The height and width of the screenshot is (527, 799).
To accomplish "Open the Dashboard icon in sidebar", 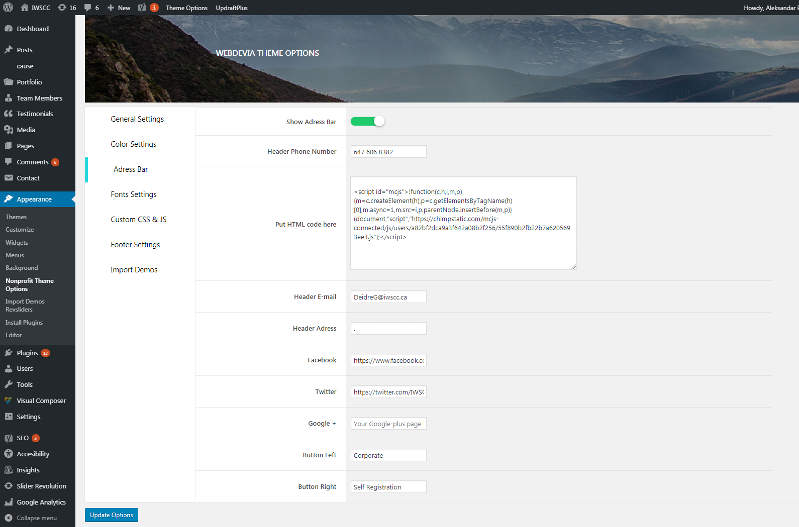I will tap(8, 29).
